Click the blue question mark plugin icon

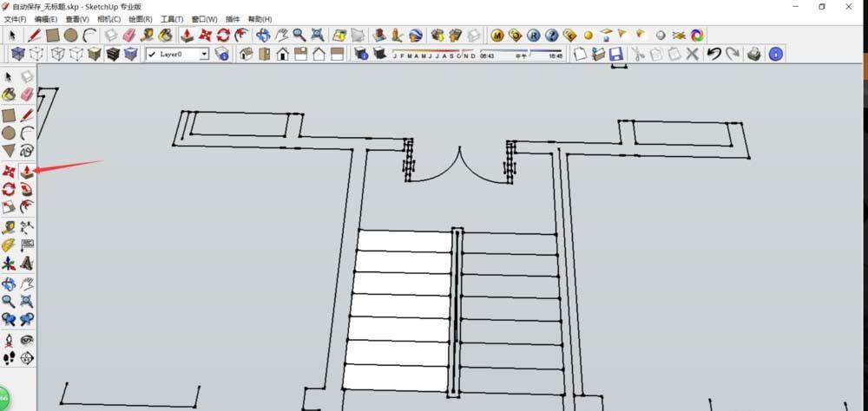[551, 36]
